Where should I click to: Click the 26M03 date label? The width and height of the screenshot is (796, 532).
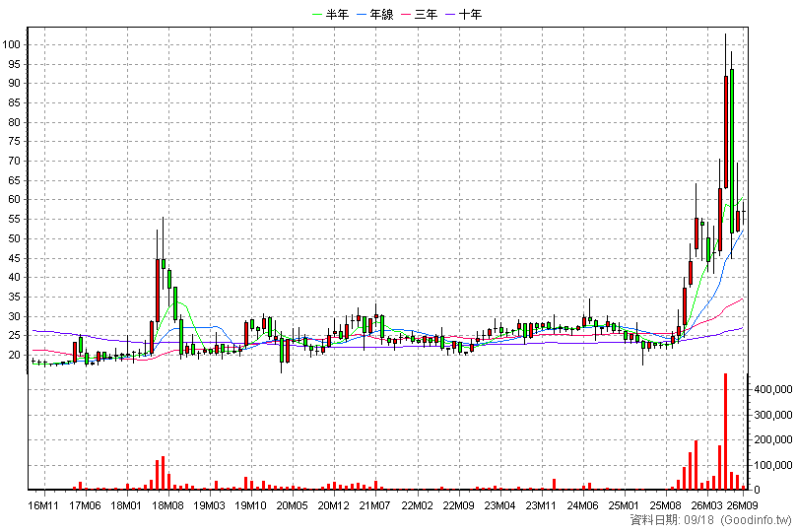click(707, 505)
